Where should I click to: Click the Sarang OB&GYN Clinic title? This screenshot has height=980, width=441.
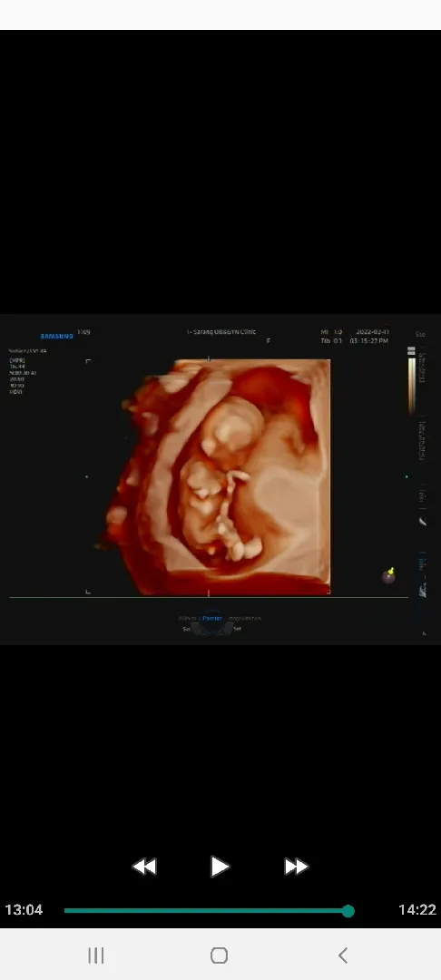coord(221,332)
